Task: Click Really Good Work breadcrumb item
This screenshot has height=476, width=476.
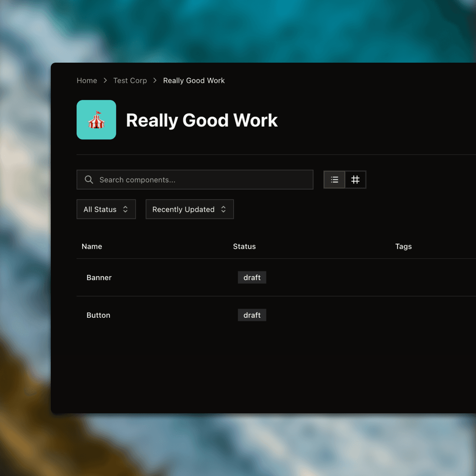Action: tap(194, 81)
